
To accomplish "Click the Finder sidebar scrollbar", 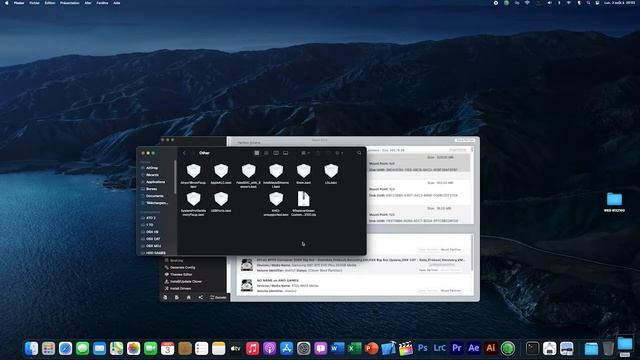I will [x=176, y=177].
